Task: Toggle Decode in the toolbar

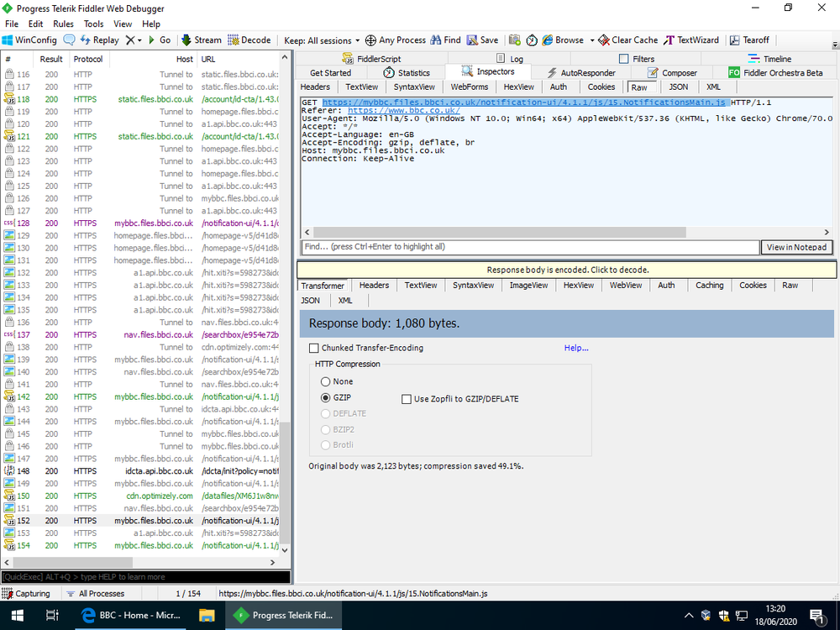Action: tap(249, 40)
